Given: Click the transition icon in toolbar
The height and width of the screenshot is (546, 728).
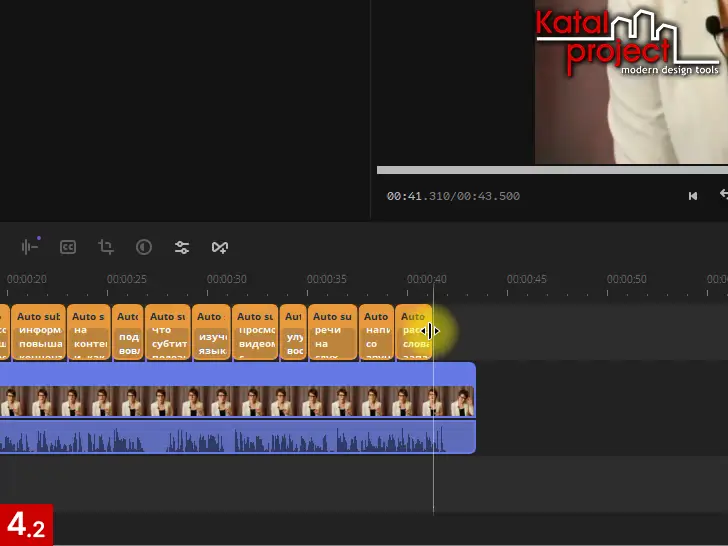Looking at the screenshot, I should tap(220, 247).
